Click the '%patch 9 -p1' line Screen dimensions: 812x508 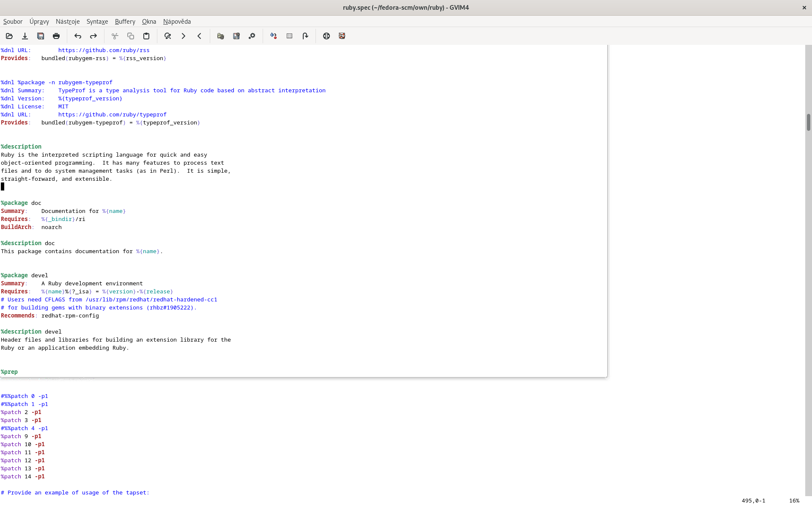coord(21,436)
